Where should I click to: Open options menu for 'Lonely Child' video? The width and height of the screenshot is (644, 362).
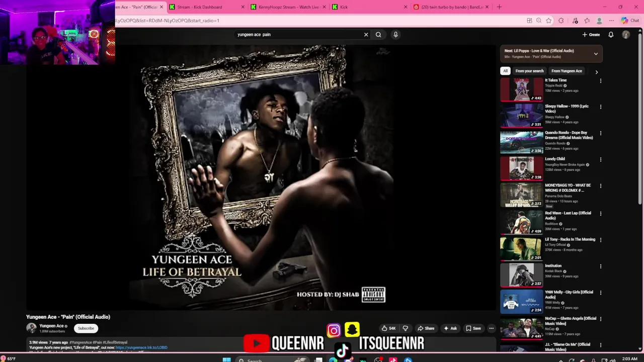[x=600, y=160]
